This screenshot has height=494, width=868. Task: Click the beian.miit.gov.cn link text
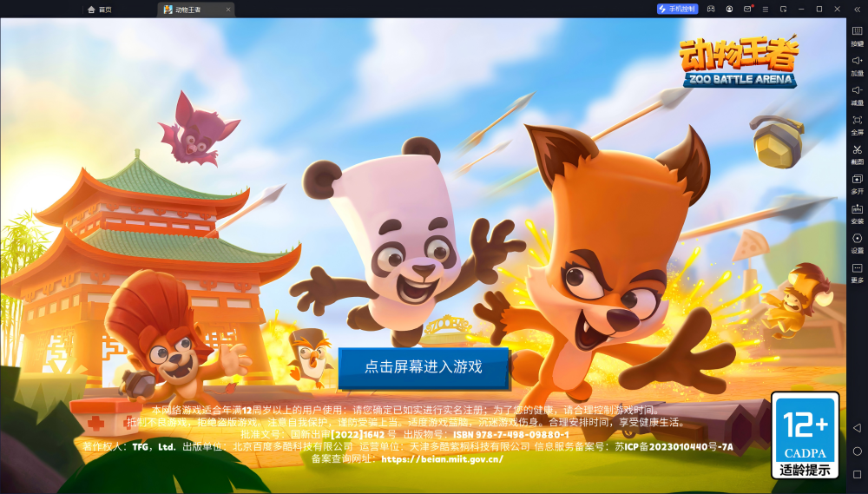pos(443,458)
